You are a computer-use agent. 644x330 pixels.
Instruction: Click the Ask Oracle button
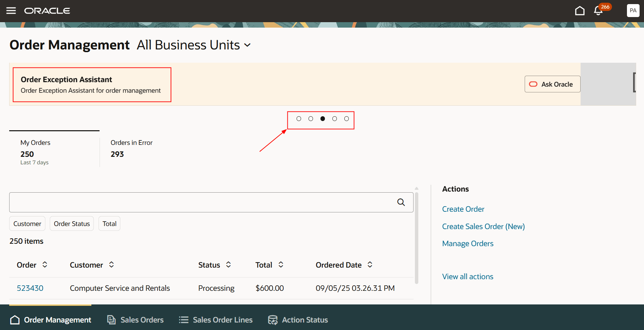coord(552,84)
